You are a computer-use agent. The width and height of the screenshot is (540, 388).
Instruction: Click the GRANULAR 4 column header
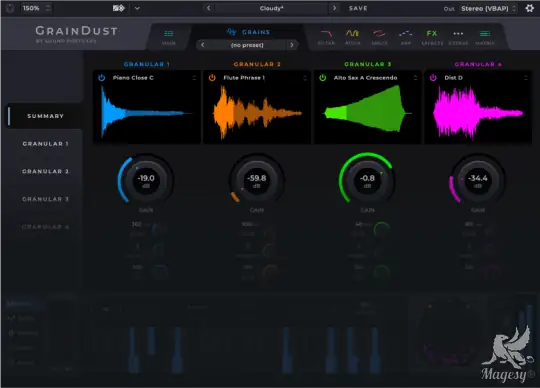478,64
